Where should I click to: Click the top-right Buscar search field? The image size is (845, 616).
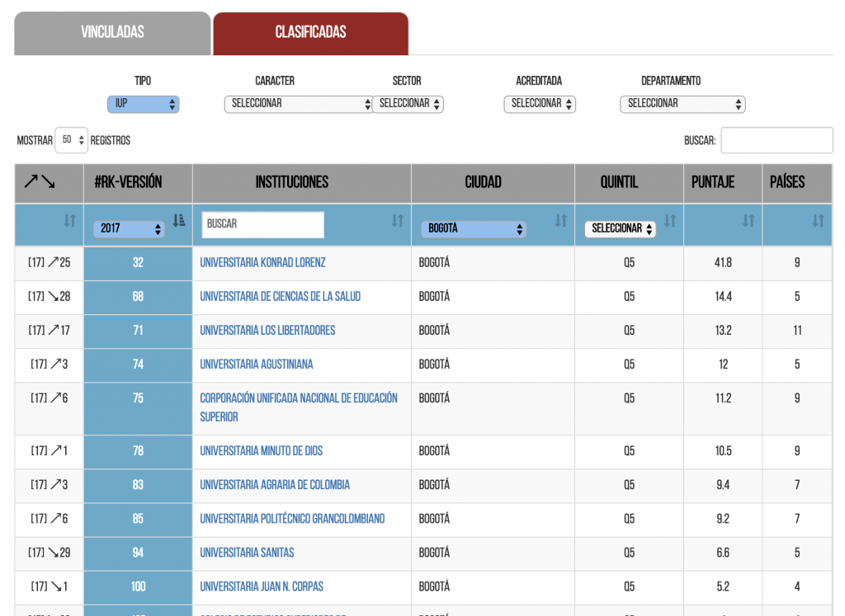(x=777, y=140)
